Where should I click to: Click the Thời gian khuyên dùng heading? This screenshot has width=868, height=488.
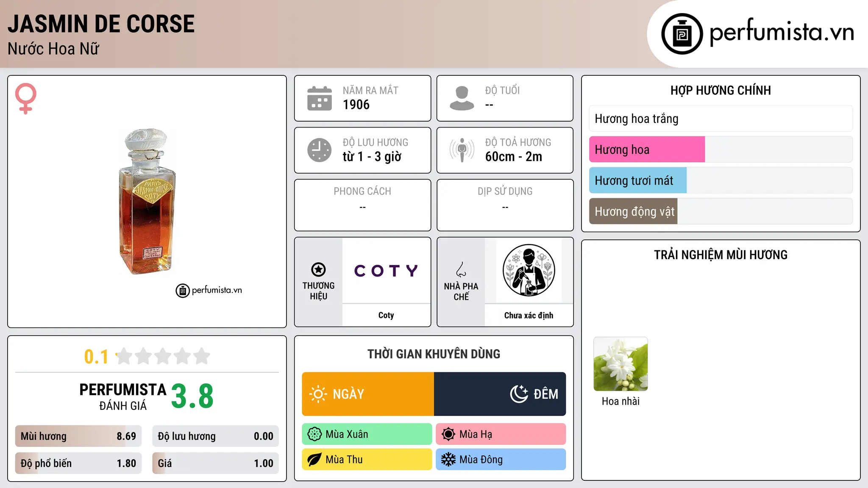pyautogui.click(x=434, y=354)
